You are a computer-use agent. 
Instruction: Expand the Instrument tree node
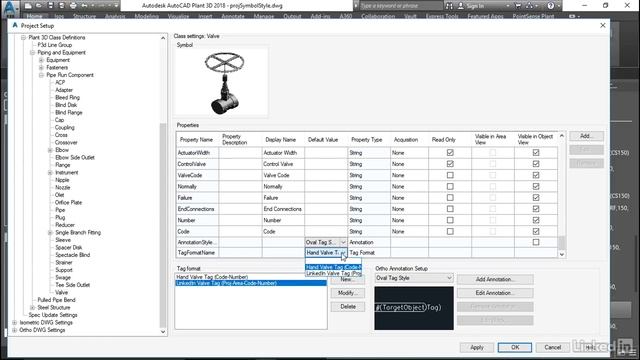tap(50, 173)
